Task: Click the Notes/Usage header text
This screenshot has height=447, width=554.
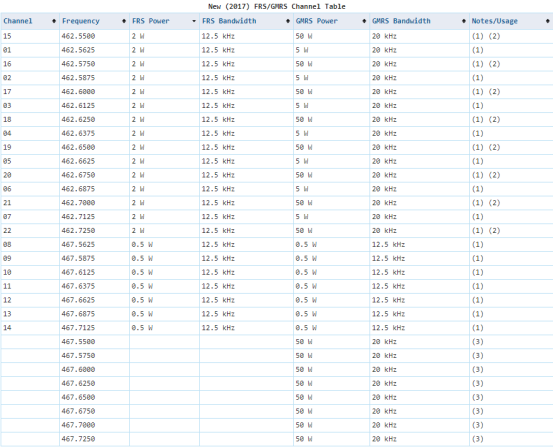Action: click(494, 21)
